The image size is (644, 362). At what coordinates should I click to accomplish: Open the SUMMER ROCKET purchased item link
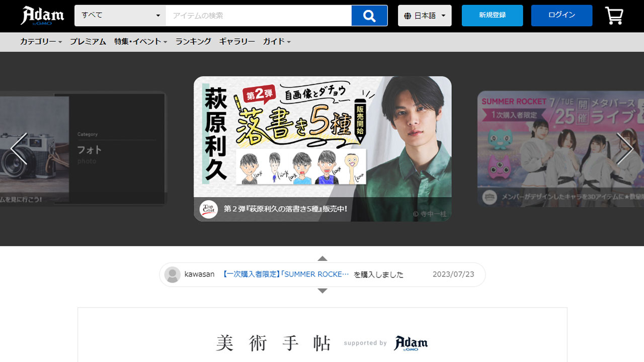(286, 275)
